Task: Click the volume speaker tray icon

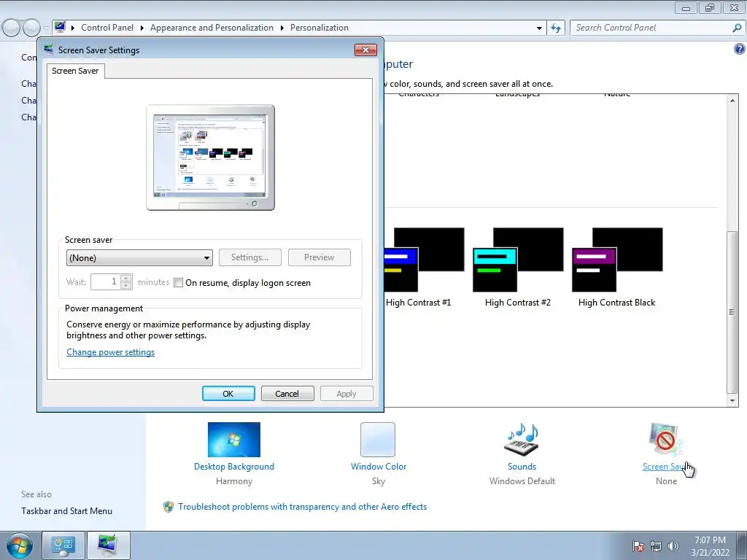Action: point(673,546)
